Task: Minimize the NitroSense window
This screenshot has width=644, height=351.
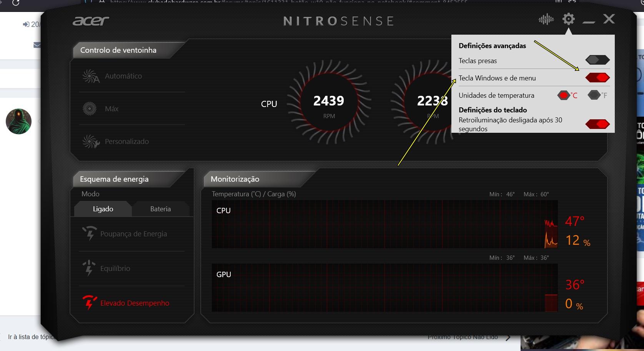Action: 589,22
